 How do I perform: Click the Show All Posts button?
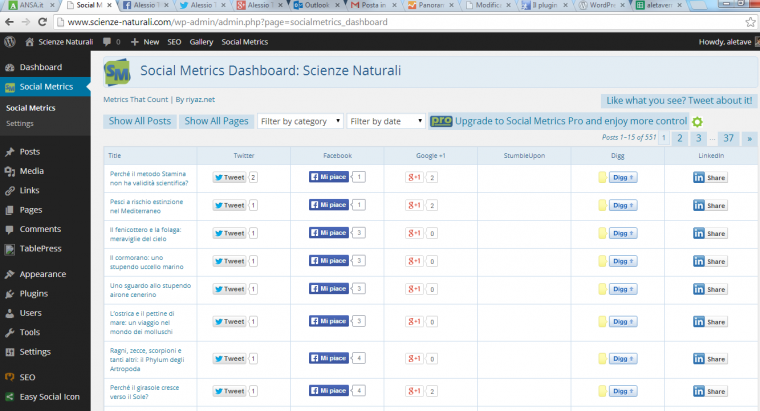[140, 121]
